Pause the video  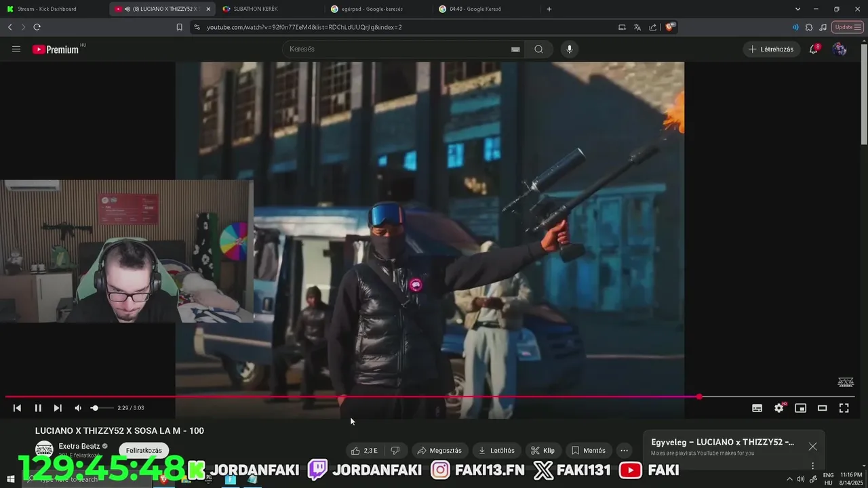[x=38, y=408]
